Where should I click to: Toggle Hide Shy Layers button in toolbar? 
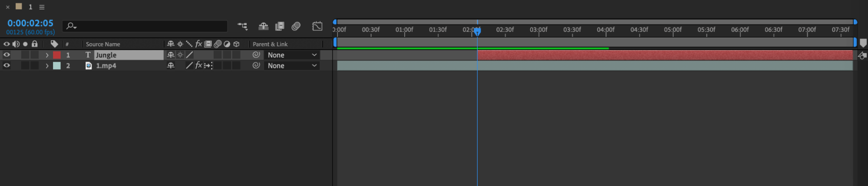[263, 27]
